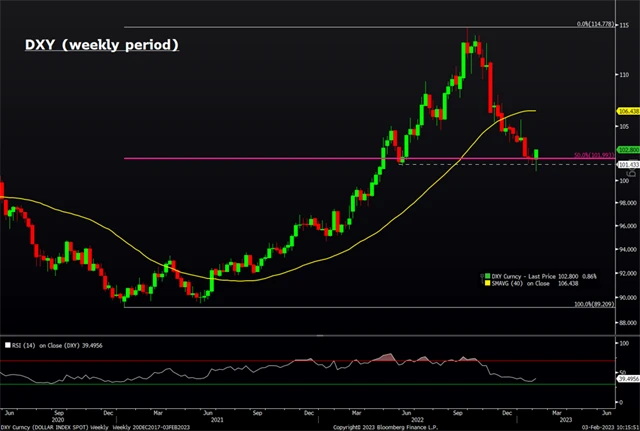Click the green 102.800 last price tag
This screenshot has height=431, width=640.
[629, 150]
